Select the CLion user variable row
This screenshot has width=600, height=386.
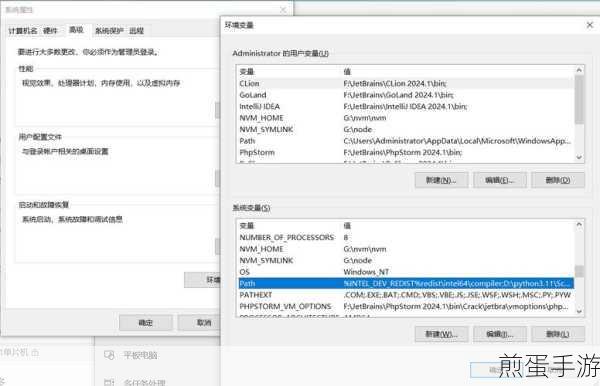tap(406, 83)
